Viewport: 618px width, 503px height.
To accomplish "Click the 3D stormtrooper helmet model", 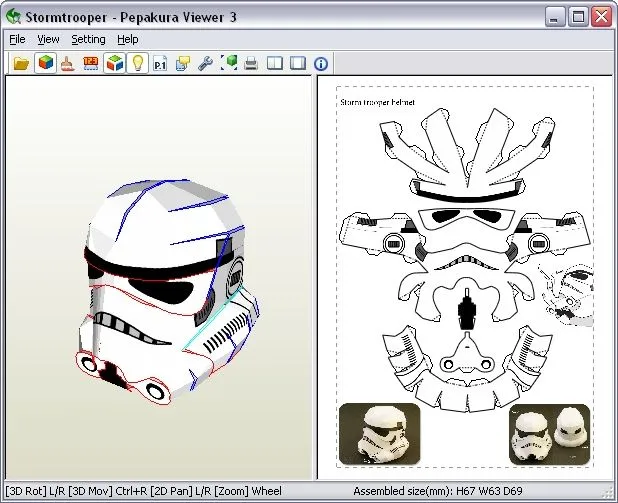I will [168, 291].
